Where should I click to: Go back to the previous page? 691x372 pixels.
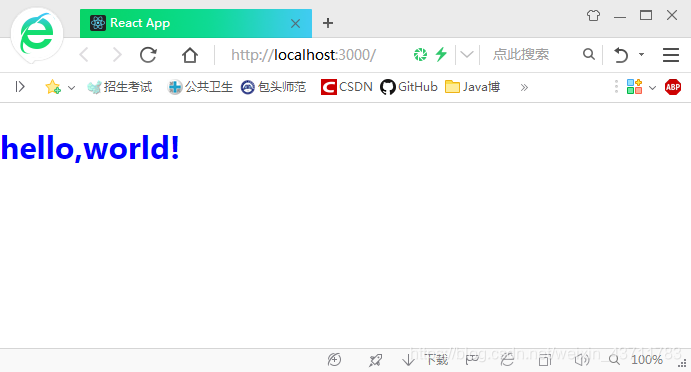coord(84,55)
